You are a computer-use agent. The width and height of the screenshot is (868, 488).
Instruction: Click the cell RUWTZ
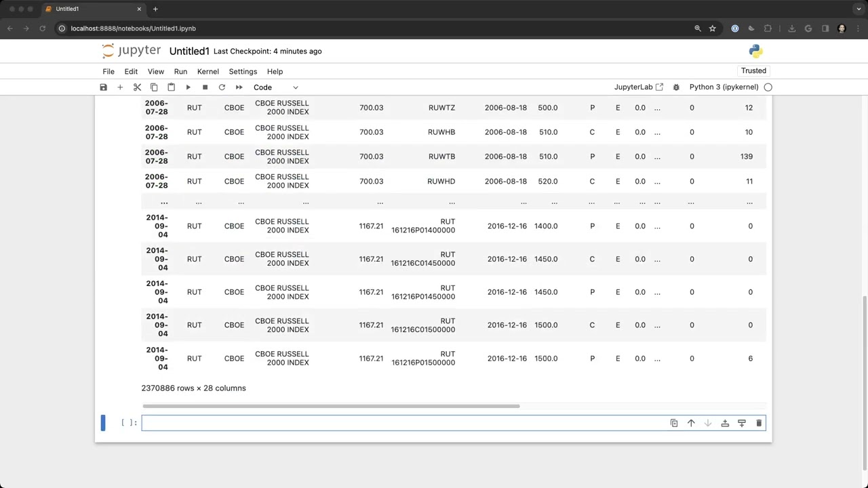click(441, 108)
